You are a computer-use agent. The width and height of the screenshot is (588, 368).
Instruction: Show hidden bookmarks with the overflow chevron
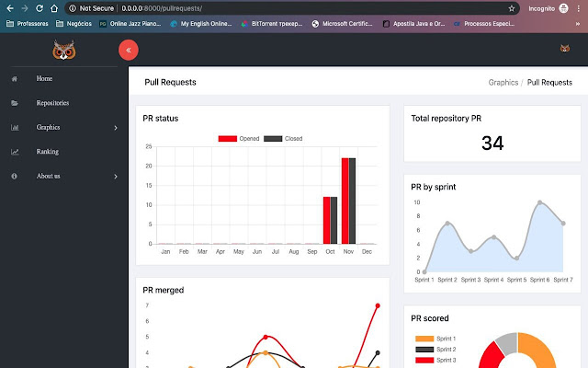pyautogui.click(x=578, y=24)
